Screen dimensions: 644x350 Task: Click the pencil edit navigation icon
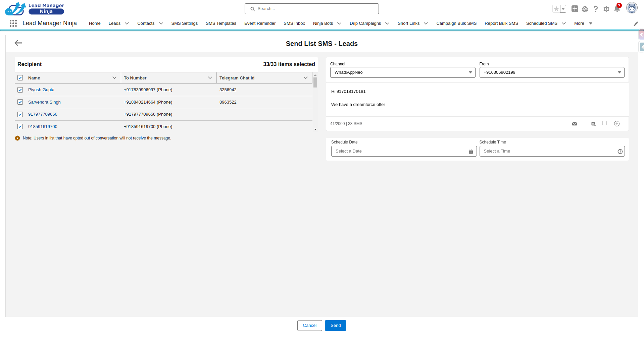636,23
